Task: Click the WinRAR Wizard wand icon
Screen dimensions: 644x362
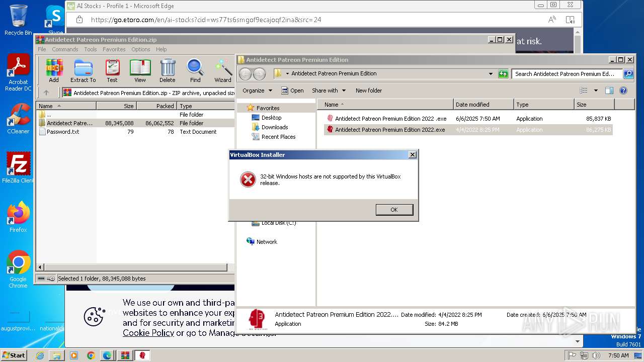Action: point(223,70)
